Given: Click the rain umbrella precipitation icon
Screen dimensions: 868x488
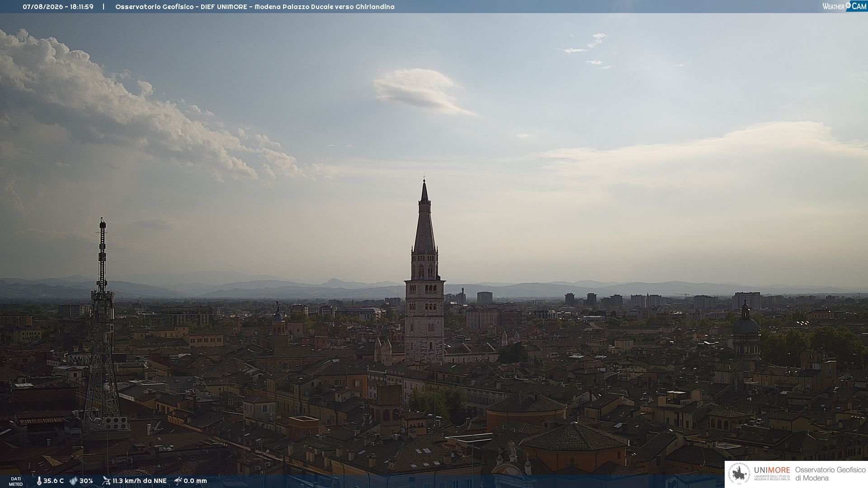Looking at the screenshot, I should [178, 481].
